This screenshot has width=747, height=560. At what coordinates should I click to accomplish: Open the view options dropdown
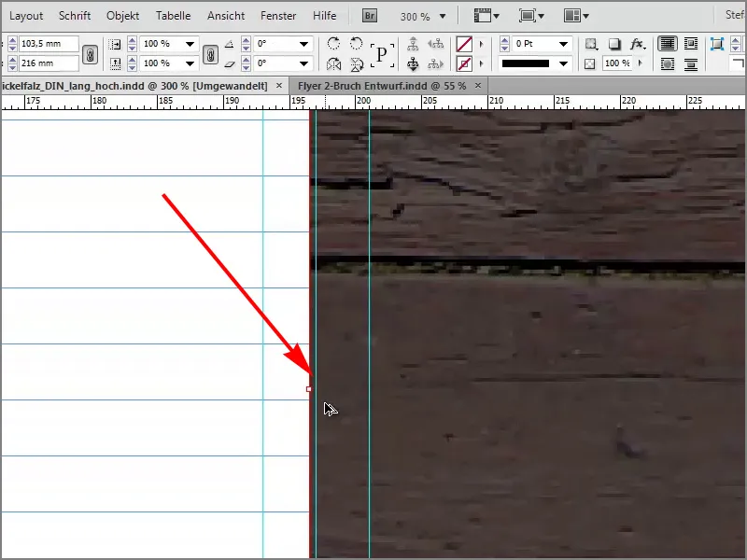486,16
